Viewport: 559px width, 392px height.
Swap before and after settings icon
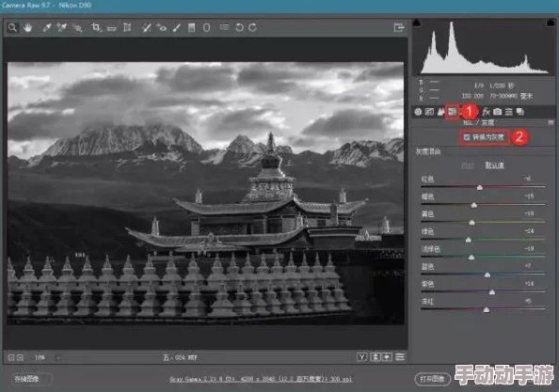tap(375, 357)
